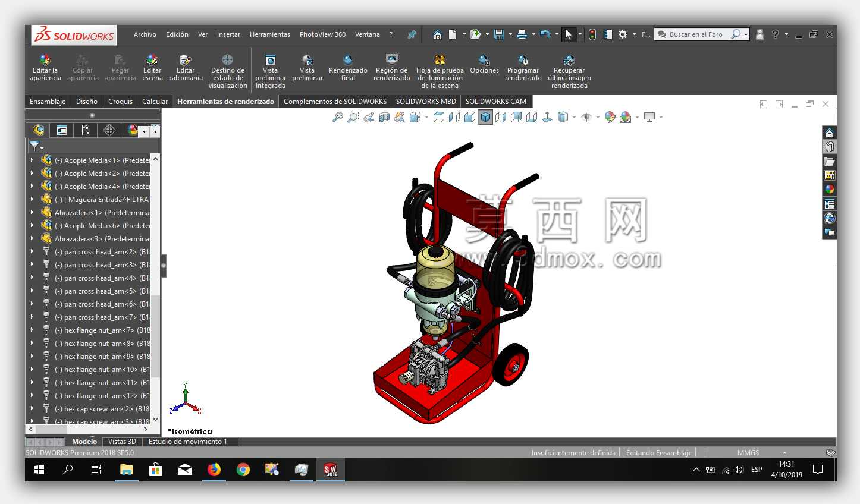The height and width of the screenshot is (504, 860).
Task: Open DimXpertManager crosshair tab icon
Action: click(x=109, y=130)
